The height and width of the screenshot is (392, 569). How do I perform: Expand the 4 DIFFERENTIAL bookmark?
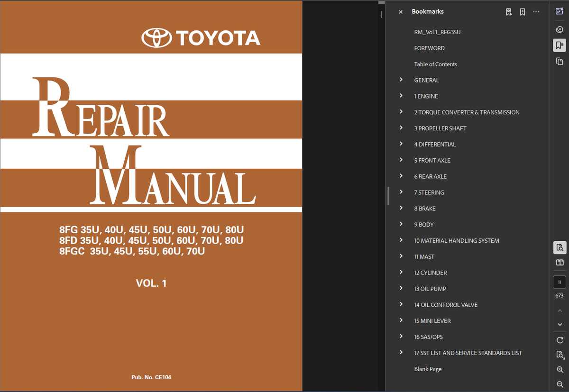[x=401, y=144]
